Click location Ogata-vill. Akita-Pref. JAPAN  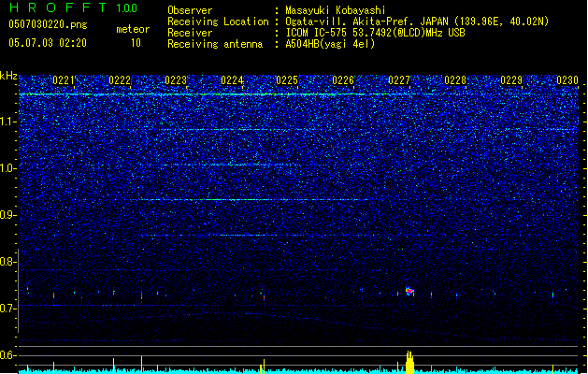tap(367, 22)
